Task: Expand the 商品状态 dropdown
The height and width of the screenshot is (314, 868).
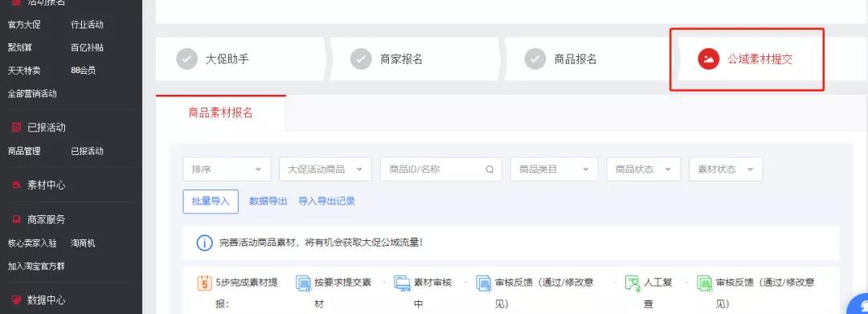Action: 643,169
